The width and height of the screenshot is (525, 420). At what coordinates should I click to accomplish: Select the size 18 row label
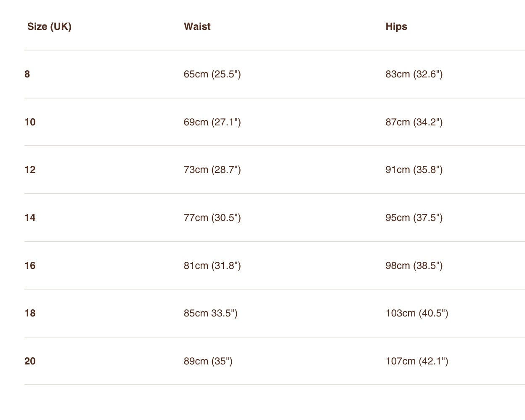coord(30,313)
